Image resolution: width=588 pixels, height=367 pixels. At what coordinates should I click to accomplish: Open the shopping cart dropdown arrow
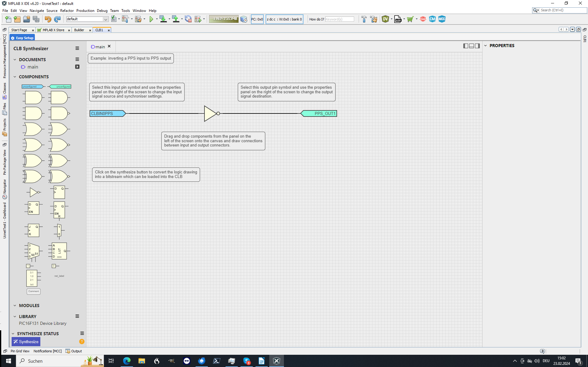click(417, 19)
